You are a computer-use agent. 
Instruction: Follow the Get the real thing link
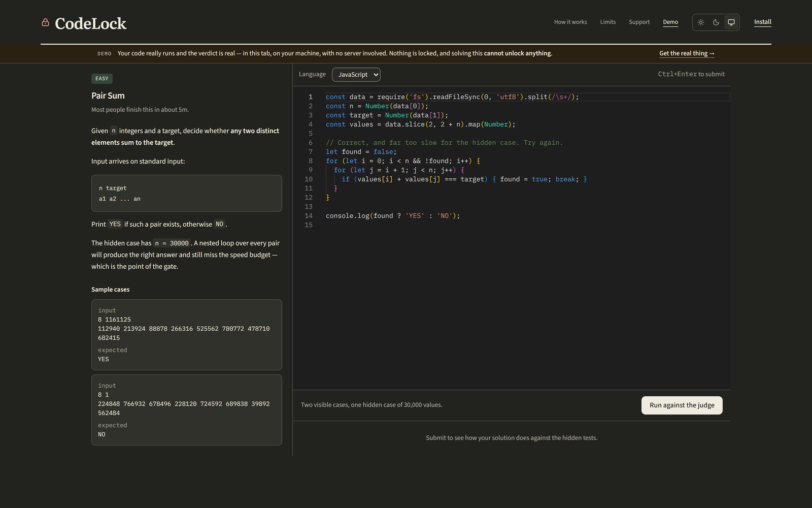[x=687, y=53]
